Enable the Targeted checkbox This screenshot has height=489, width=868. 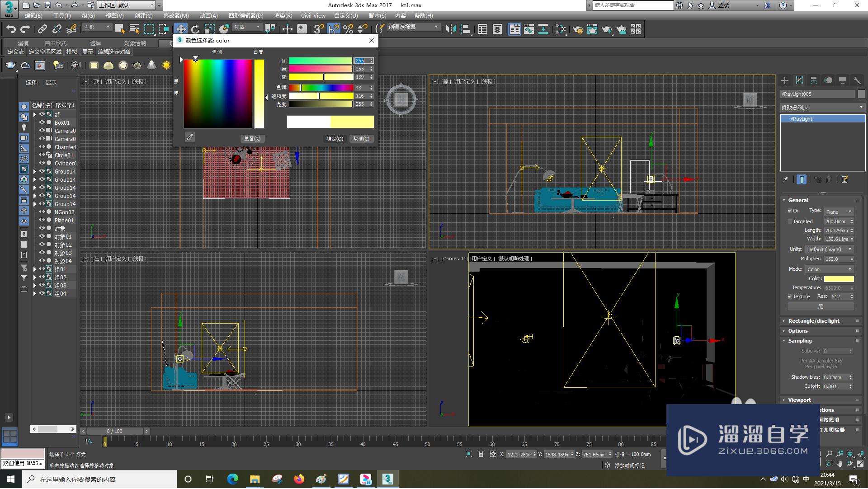pos(790,221)
